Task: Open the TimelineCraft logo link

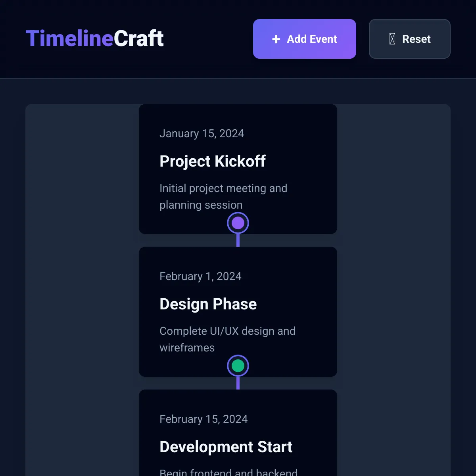Action: 95,38
